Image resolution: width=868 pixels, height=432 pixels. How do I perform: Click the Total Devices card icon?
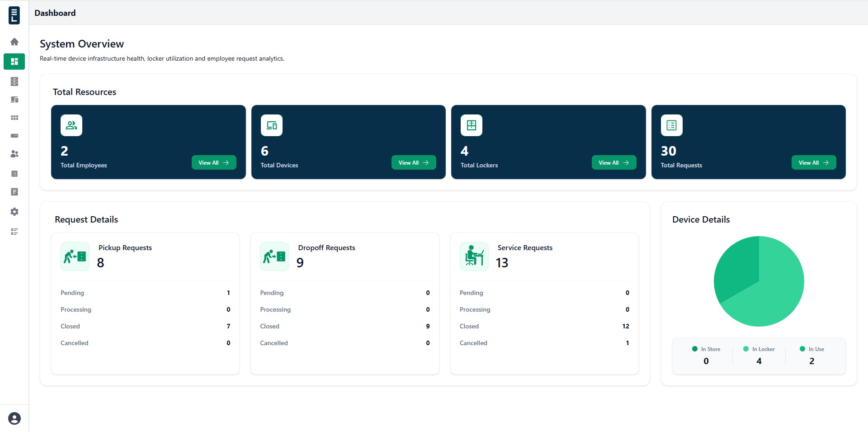[x=272, y=125]
